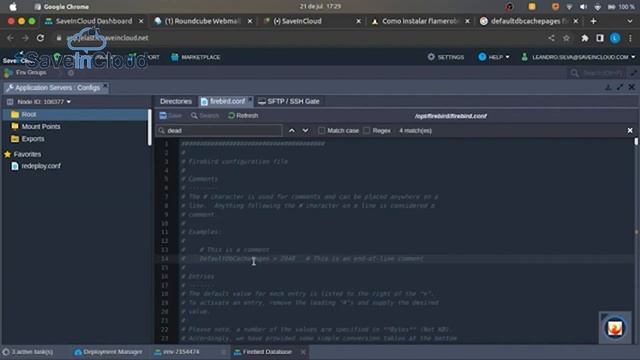Close the Application Servers Configs tab

click(x=105, y=86)
